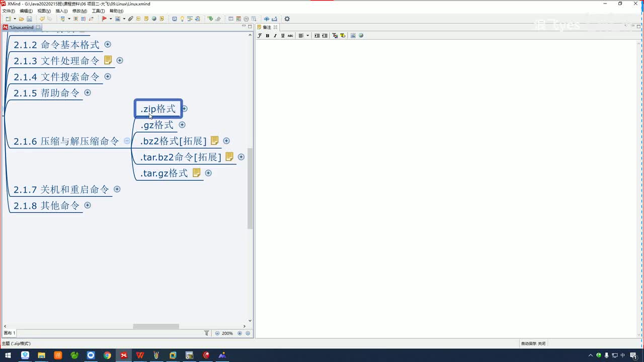The width and height of the screenshot is (644, 362).
Task: Insert hyperlink into the notes
Action: (x=361, y=36)
